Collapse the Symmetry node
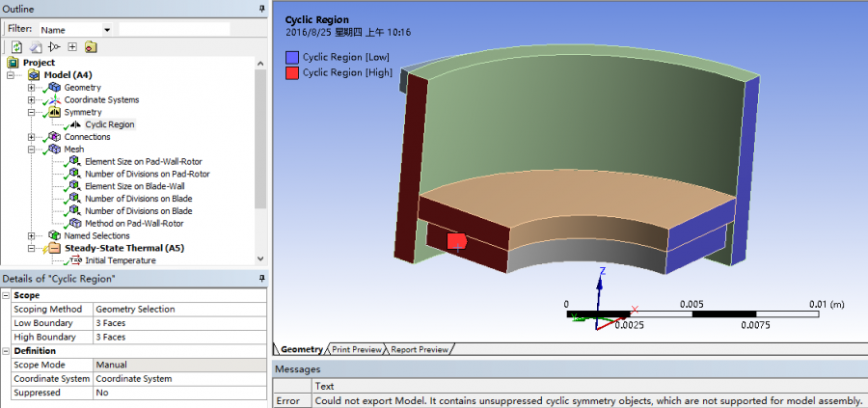Screen dimensions: 868x408 coord(31,113)
